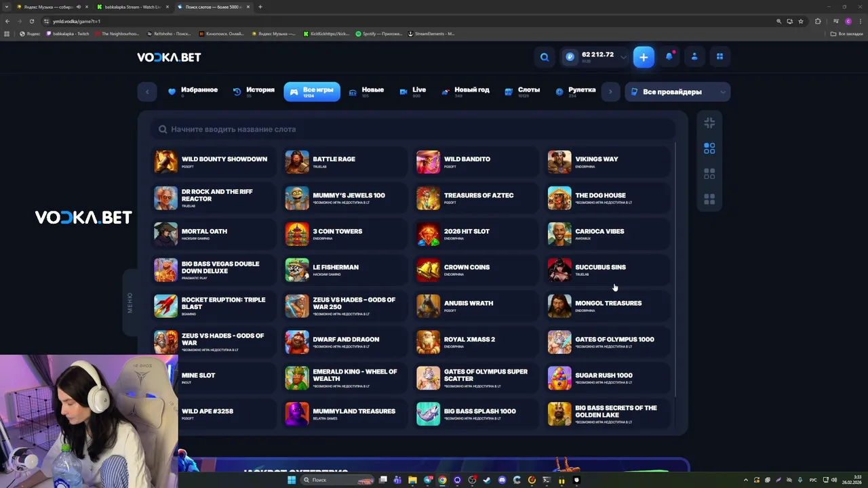Image resolution: width=868 pixels, height=488 pixels.
Task: Click the Royal Xmass 2 title
Action: [x=469, y=339]
